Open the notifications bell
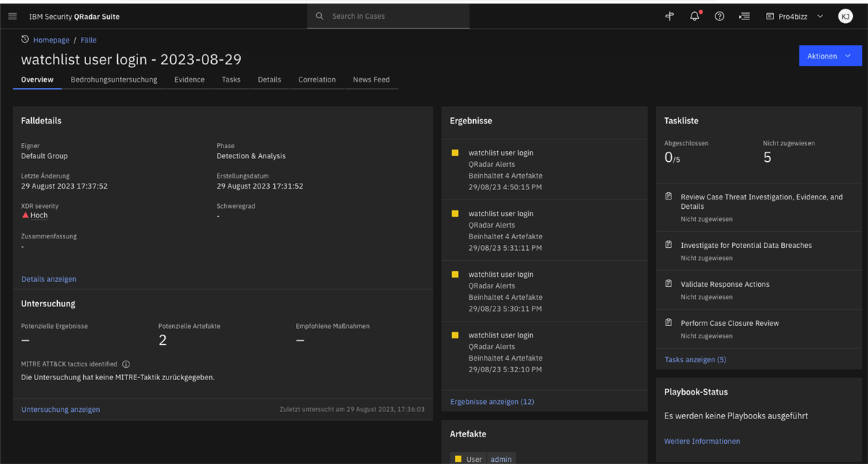 tap(694, 16)
